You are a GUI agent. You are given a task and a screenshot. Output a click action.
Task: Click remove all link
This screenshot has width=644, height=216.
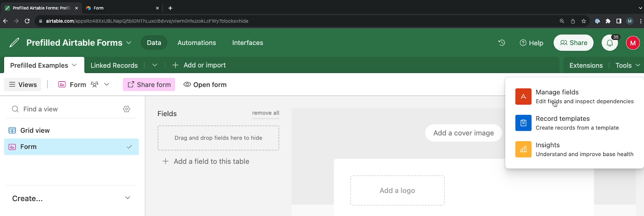pos(266,113)
